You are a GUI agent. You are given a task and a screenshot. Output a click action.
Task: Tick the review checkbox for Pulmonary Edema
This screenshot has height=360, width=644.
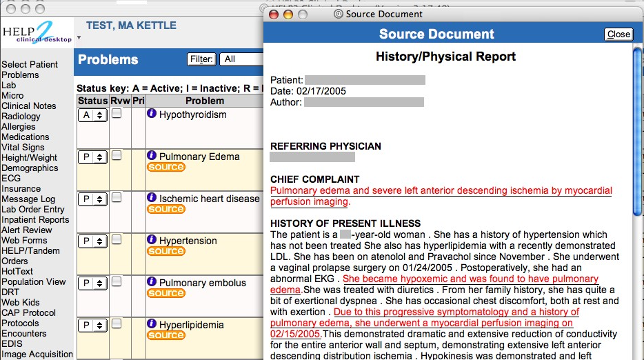tap(117, 155)
